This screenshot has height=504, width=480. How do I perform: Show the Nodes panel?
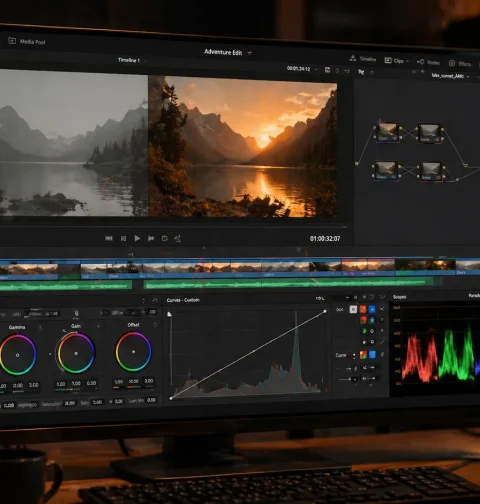point(429,62)
